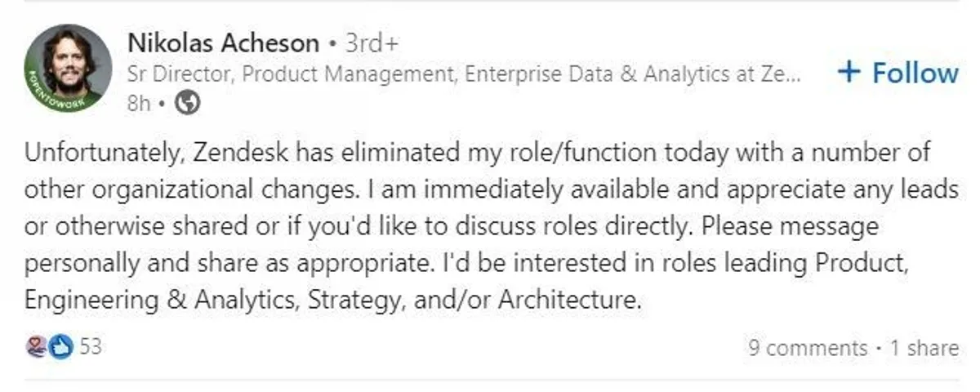Show the 1 share link

[924, 348]
